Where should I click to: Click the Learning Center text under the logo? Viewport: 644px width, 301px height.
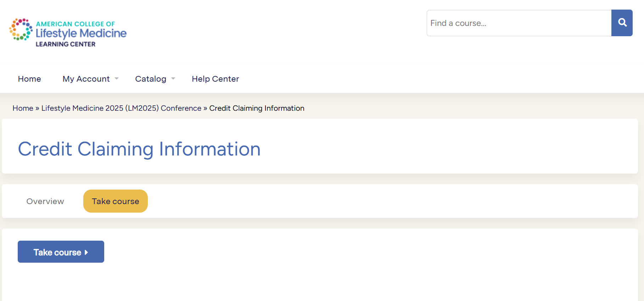66,44
